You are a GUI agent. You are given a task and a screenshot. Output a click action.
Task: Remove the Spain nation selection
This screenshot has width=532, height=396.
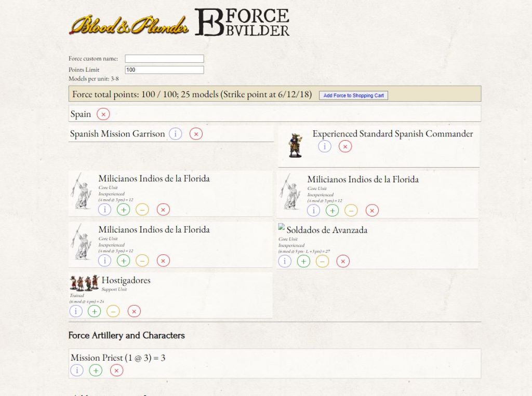103,114
